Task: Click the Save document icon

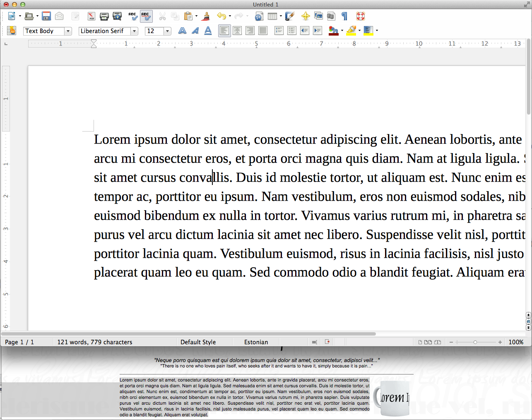Action: tap(46, 16)
